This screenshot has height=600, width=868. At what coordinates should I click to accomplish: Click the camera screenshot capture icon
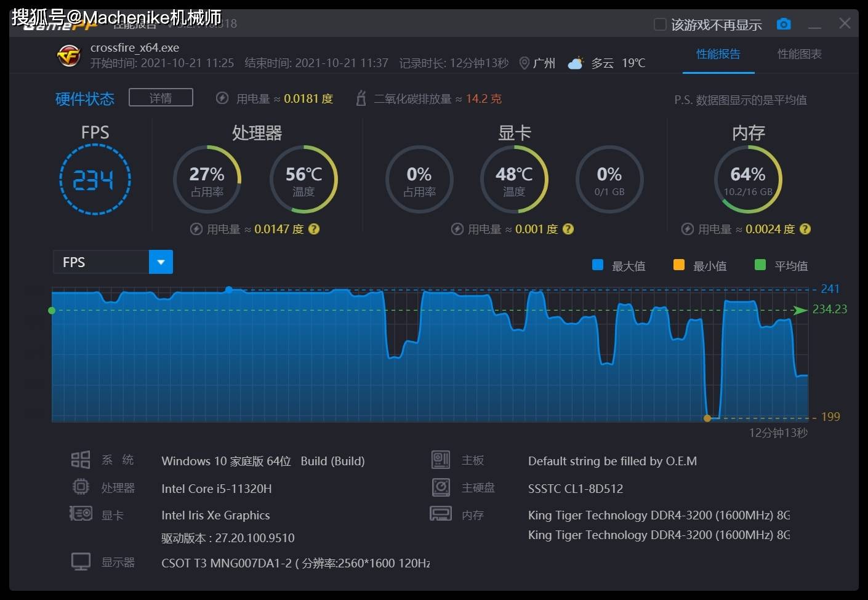coord(783,23)
